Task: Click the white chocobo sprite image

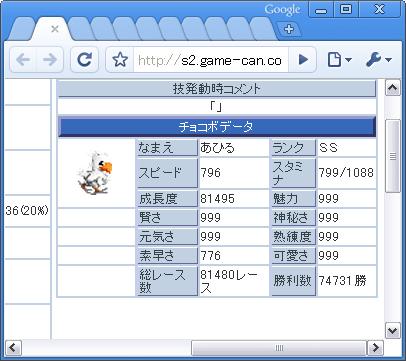Action: 95,172
